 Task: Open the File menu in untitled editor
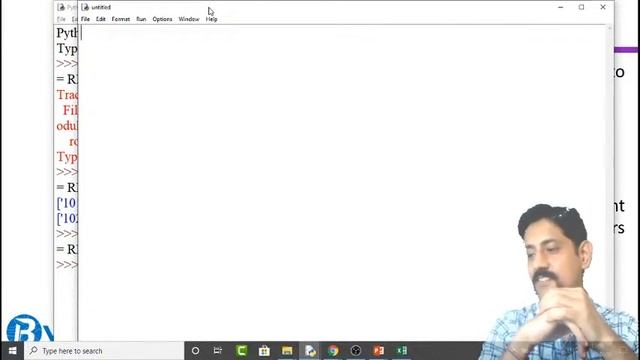[85, 19]
